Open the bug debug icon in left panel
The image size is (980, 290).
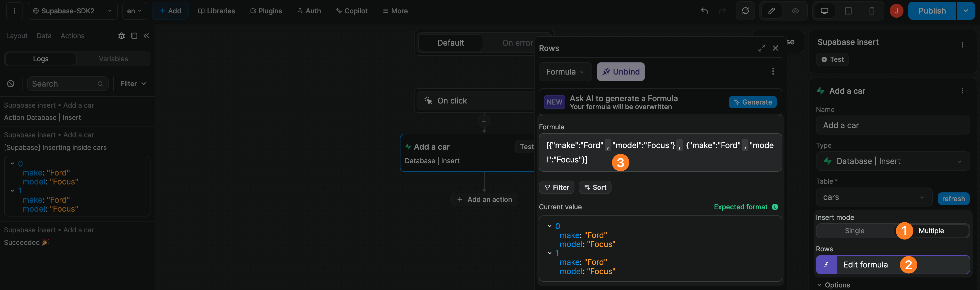pos(121,35)
